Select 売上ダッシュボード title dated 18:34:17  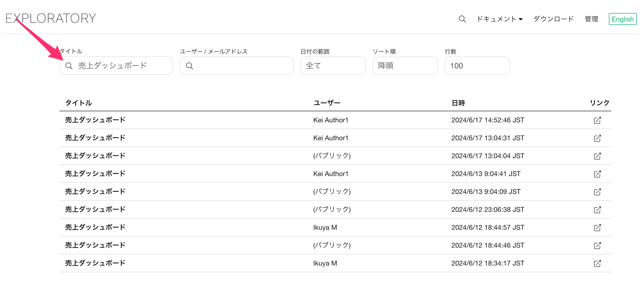pos(95,263)
